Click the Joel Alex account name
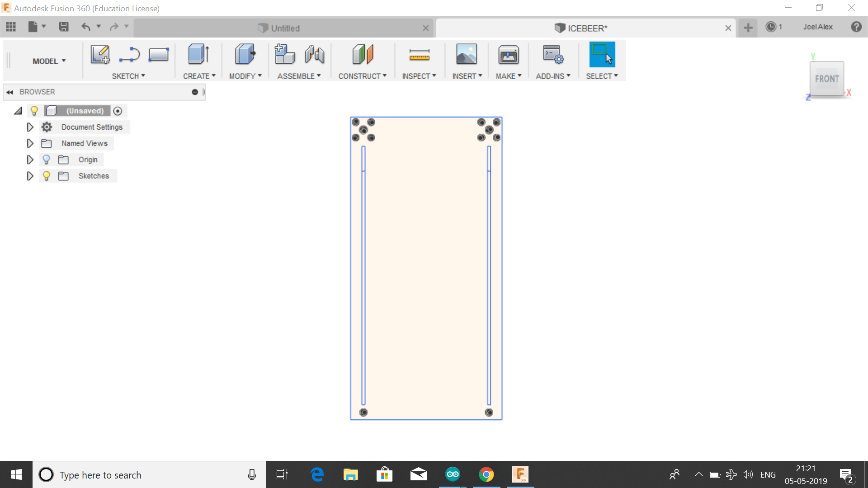 817,27
